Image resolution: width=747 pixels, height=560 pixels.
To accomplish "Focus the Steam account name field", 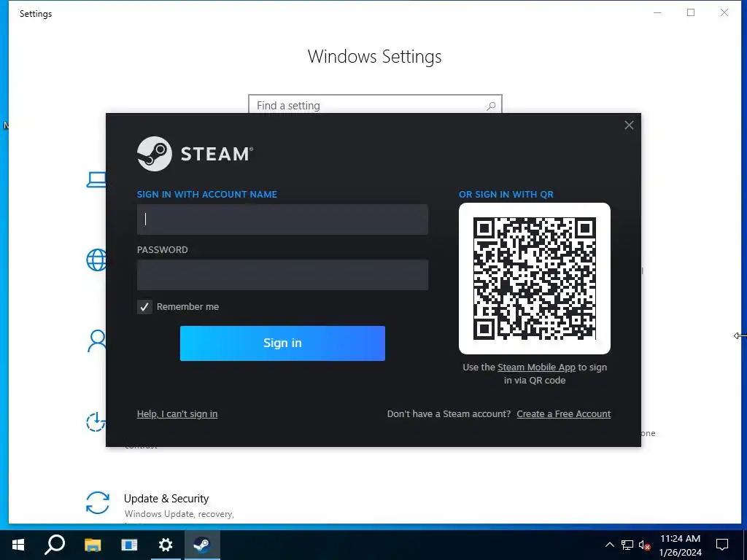I will click(x=282, y=219).
